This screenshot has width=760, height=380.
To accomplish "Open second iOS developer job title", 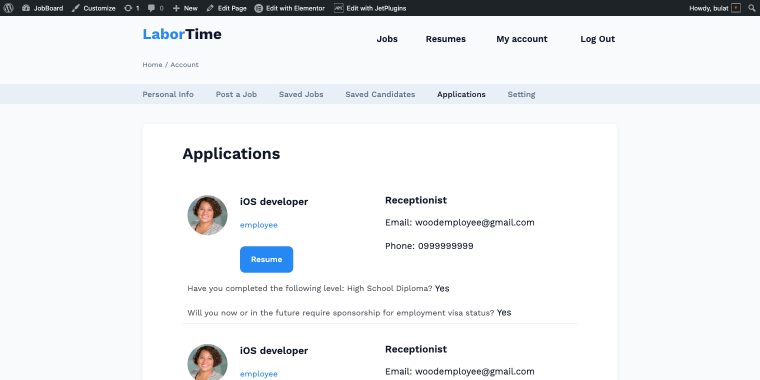I will click(x=274, y=350).
